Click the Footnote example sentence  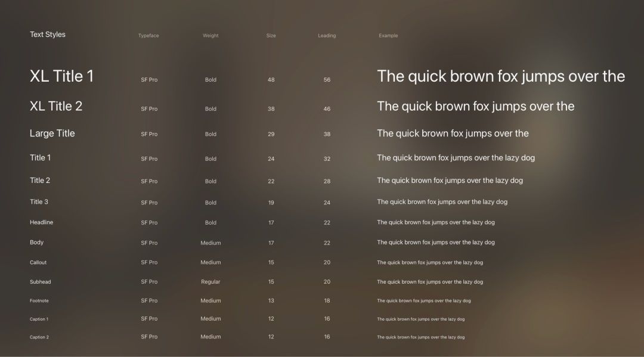[424, 301]
